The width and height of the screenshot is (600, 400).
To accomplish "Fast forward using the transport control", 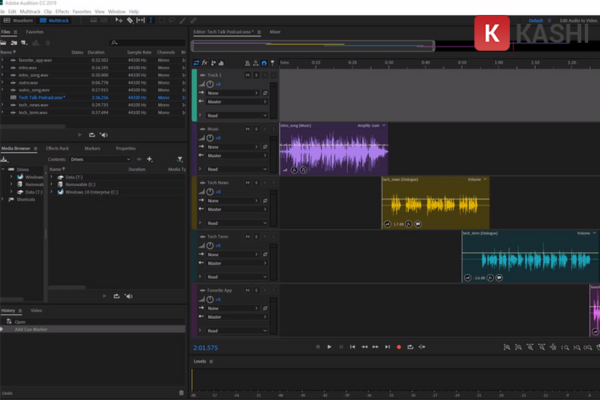I will pos(375,347).
